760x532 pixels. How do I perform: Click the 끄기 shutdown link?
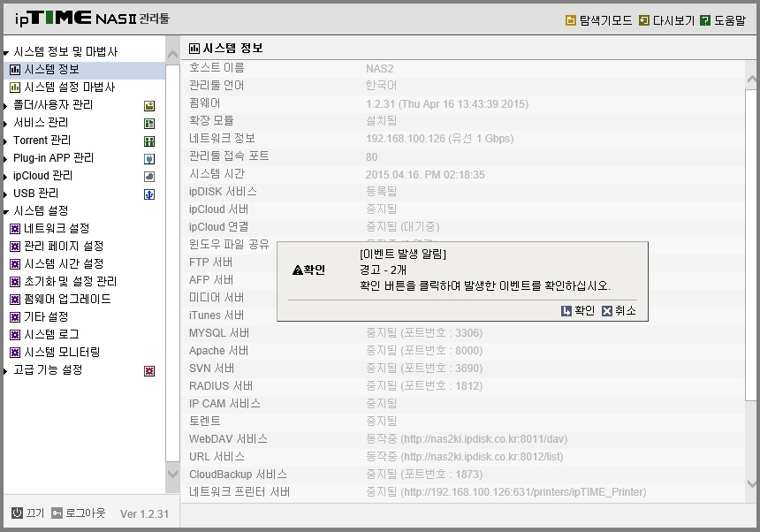click(34, 513)
